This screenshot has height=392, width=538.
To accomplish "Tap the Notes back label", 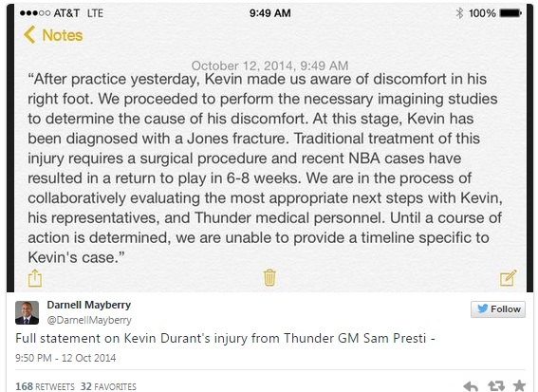I will [x=62, y=35].
